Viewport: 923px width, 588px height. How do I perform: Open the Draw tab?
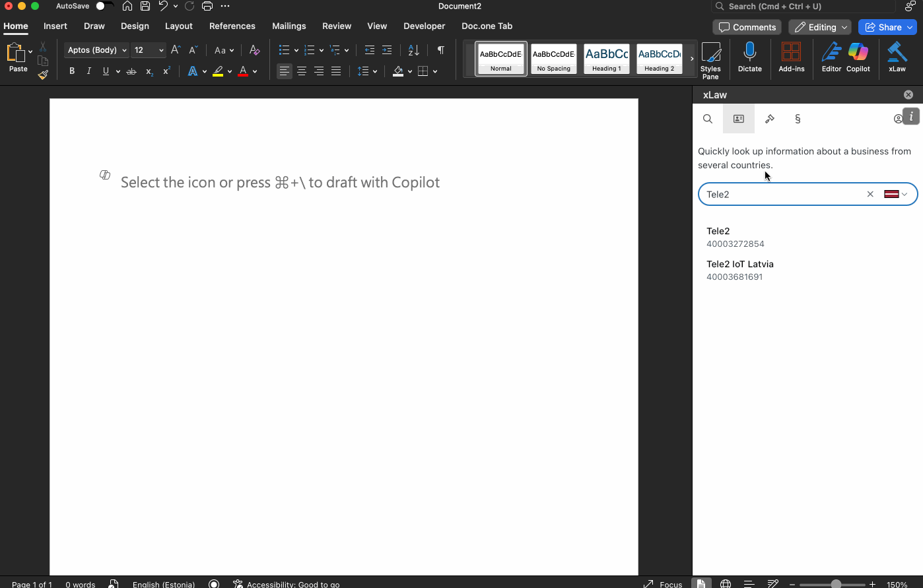94,26
